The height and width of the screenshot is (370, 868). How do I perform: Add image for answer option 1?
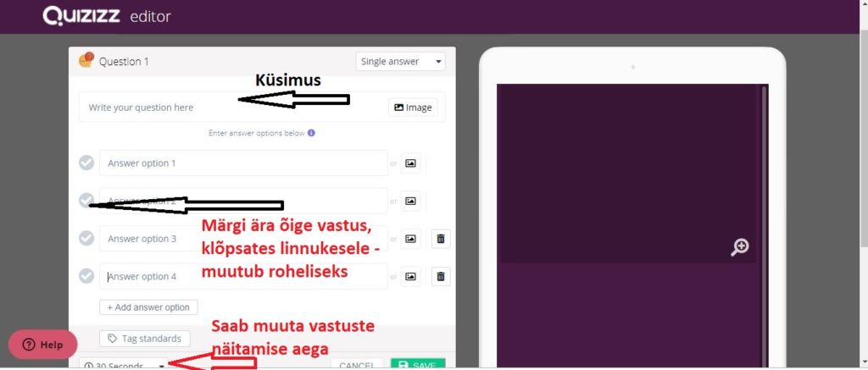(x=410, y=163)
